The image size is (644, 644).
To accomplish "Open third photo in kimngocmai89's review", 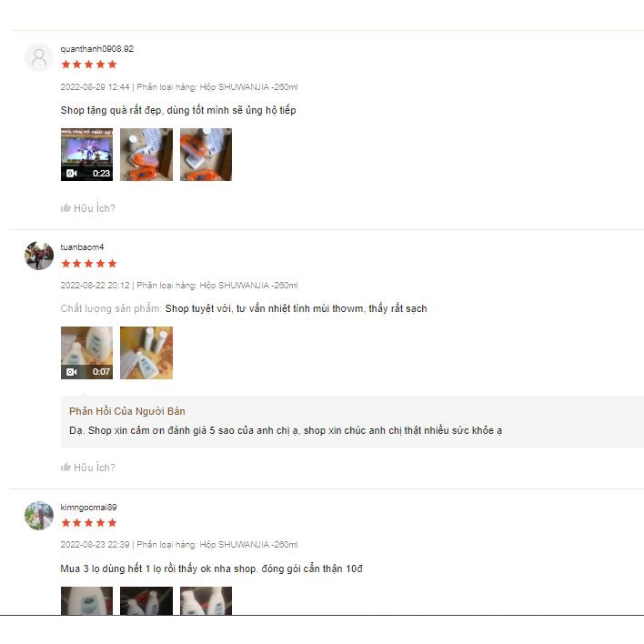I will pyautogui.click(x=206, y=601).
